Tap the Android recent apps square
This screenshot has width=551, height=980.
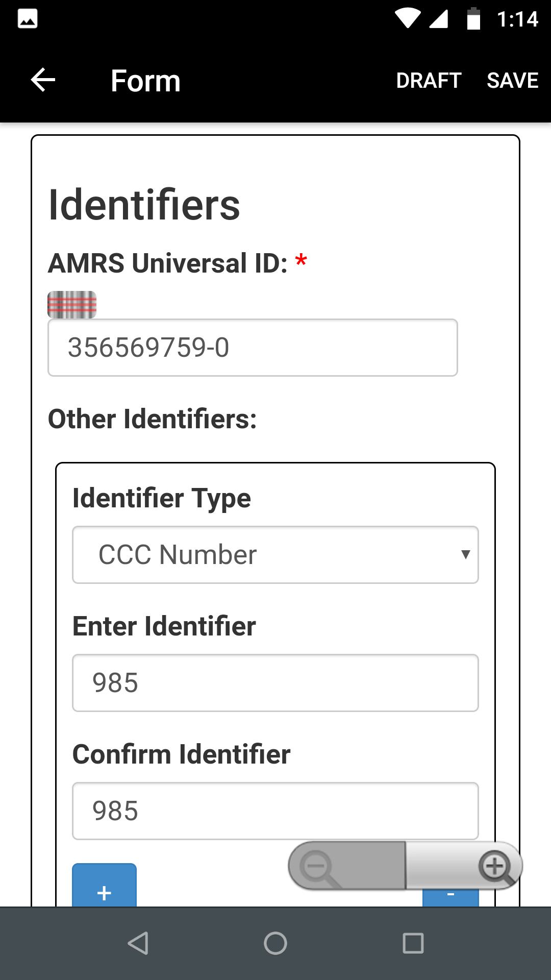pos(413,943)
